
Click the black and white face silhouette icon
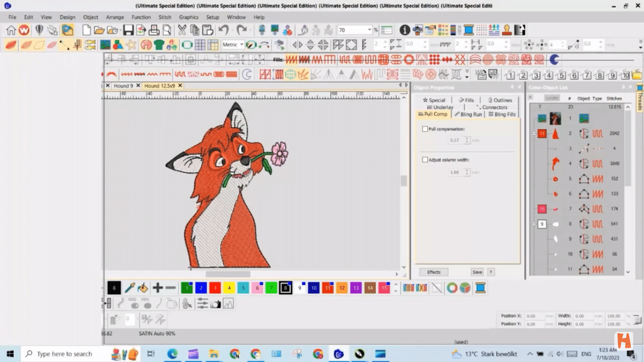(520, 30)
